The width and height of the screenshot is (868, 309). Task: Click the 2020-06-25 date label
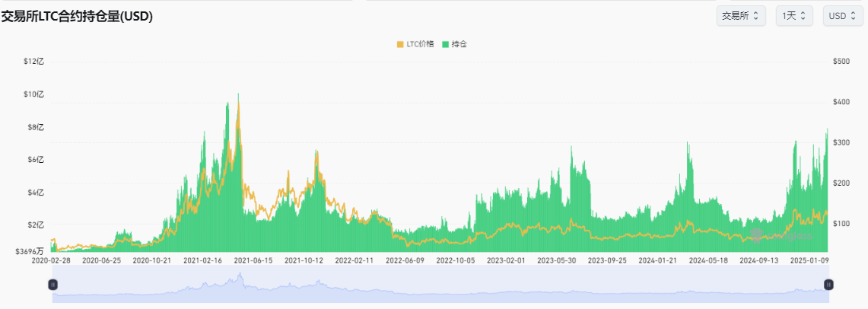coord(101,260)
